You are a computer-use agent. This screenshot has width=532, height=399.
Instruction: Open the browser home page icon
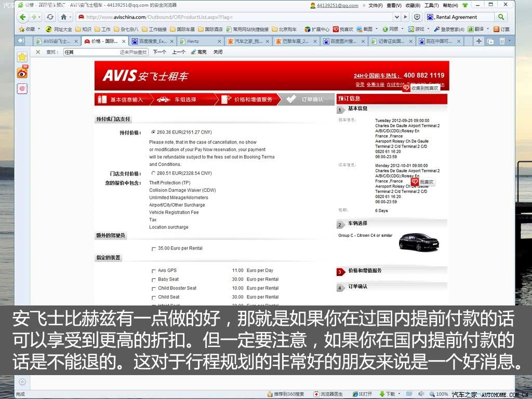tap(63, 17)
